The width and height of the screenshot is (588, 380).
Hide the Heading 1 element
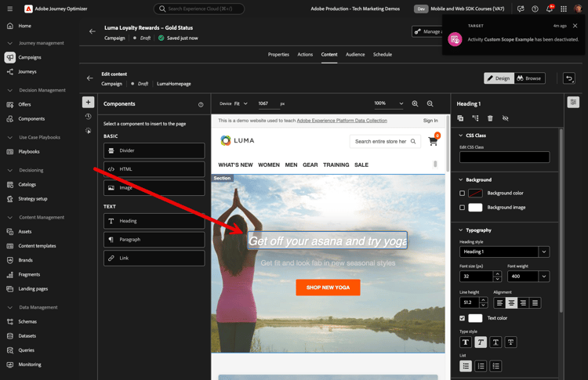pos(505,118)
